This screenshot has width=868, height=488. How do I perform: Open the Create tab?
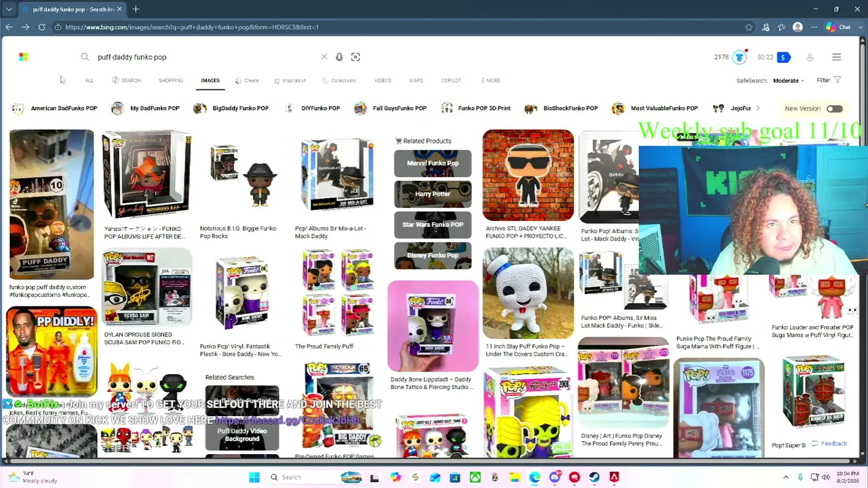coord(247,81)
